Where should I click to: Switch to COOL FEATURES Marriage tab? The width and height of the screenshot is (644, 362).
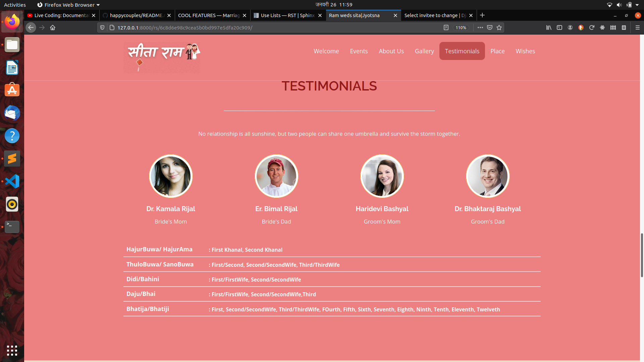coord(212,15)
